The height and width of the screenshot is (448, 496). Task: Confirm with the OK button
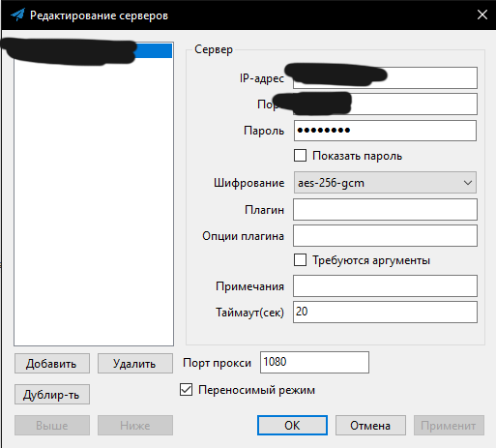coord(292,425)
